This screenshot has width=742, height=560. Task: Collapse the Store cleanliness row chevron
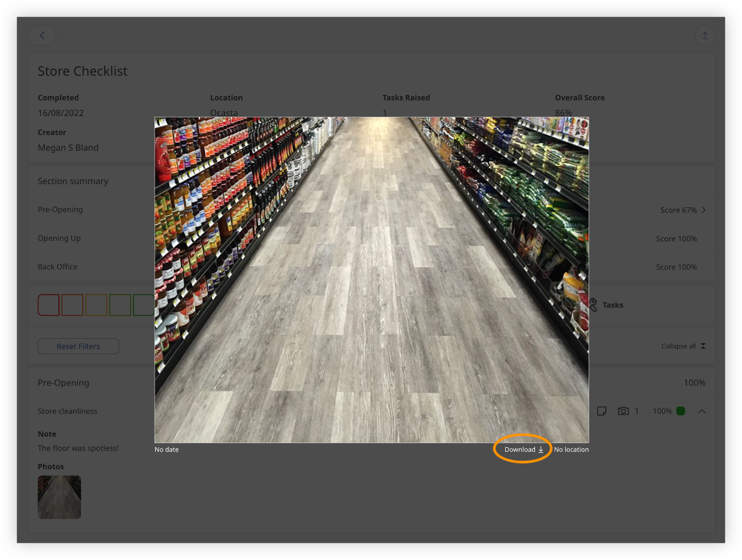tap(702, 411)
